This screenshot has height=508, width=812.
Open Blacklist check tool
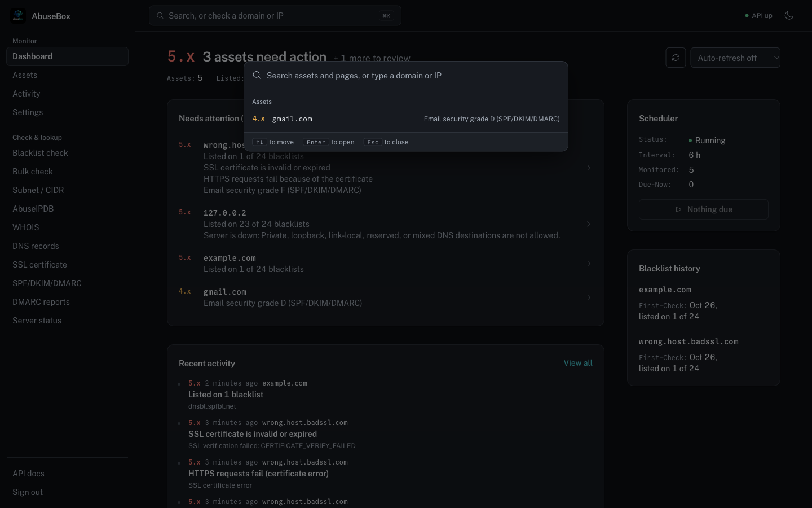click(x=68, y=153)
